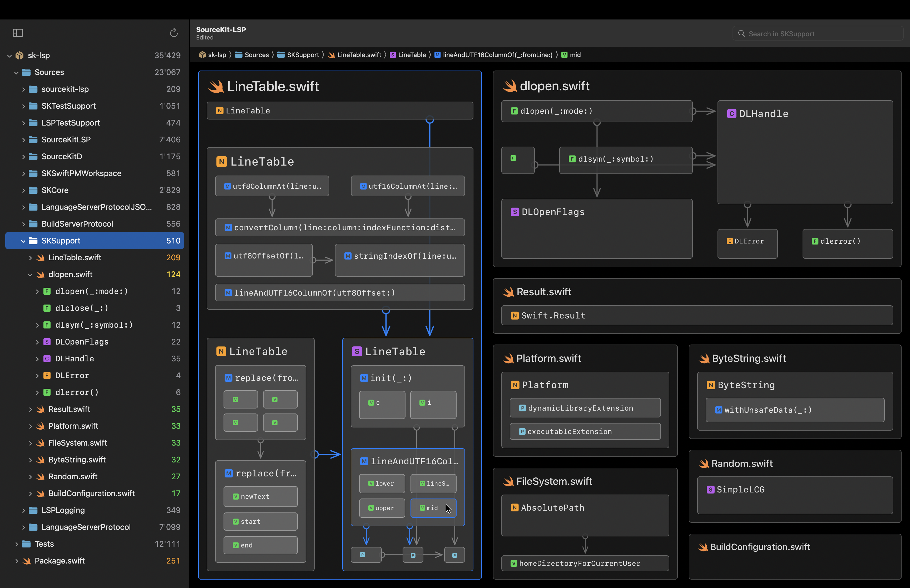
Task: Click the sk-lsp package icon in sidebar
Action: click(x=19, y=55)
